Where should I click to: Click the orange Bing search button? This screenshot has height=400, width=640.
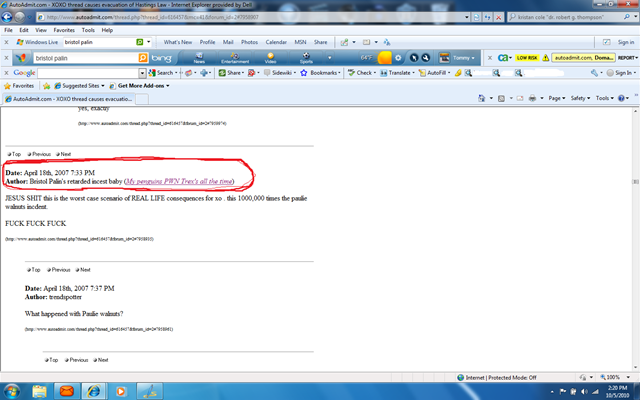tap(143, 58)
